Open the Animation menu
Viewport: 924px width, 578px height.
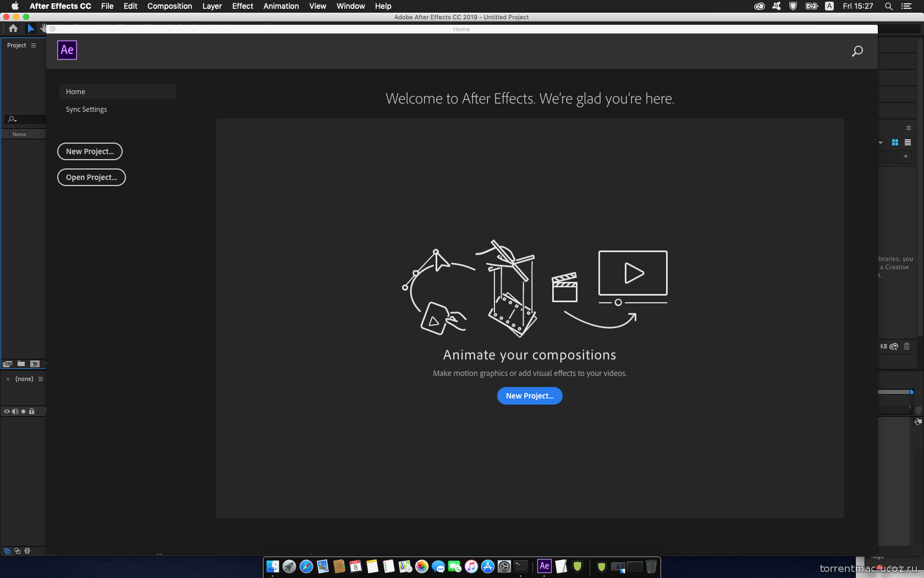(281, 6)
